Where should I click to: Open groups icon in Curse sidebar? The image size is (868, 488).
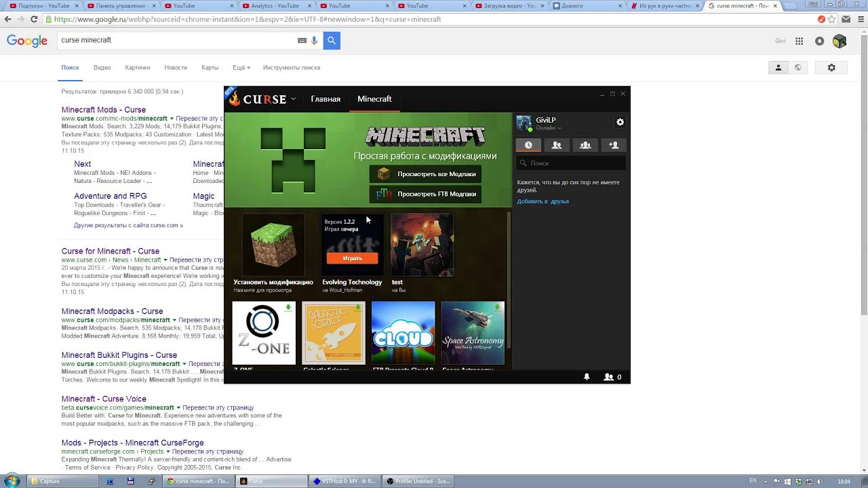point(585,145)
